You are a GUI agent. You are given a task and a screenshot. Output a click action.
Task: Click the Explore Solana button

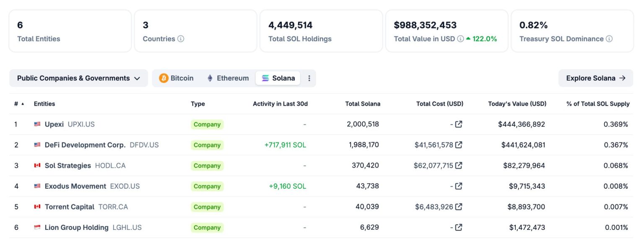click(x=595, y=78)
